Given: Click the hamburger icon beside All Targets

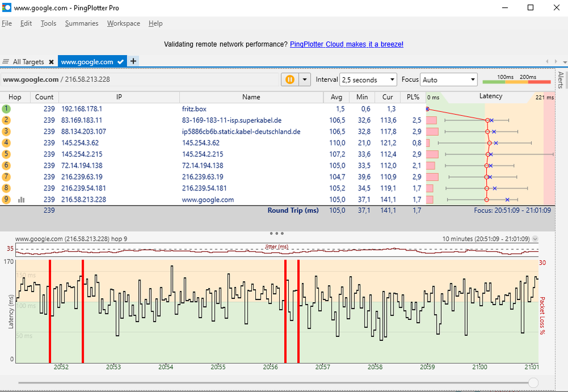Looking at the screenshot, I should click(6, 62).
